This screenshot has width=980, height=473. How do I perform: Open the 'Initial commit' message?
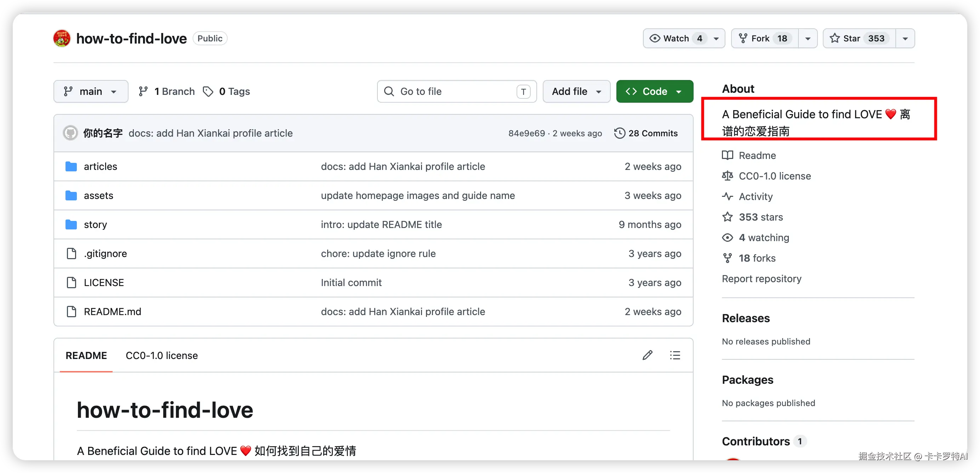351,283
